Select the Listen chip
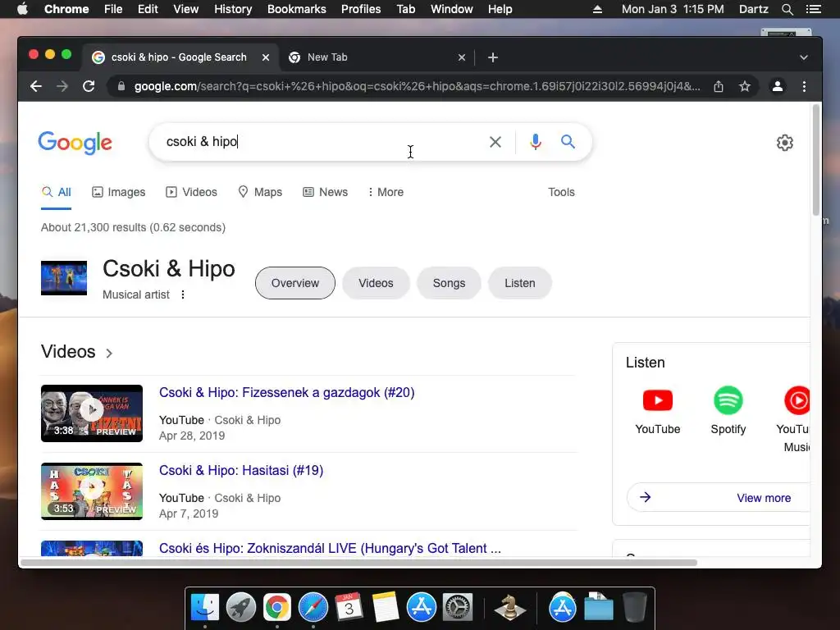 [519, 283]
